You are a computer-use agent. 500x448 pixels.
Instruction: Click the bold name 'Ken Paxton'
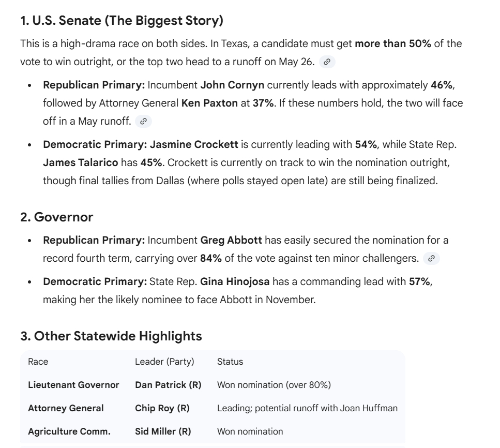click(209, 103)
